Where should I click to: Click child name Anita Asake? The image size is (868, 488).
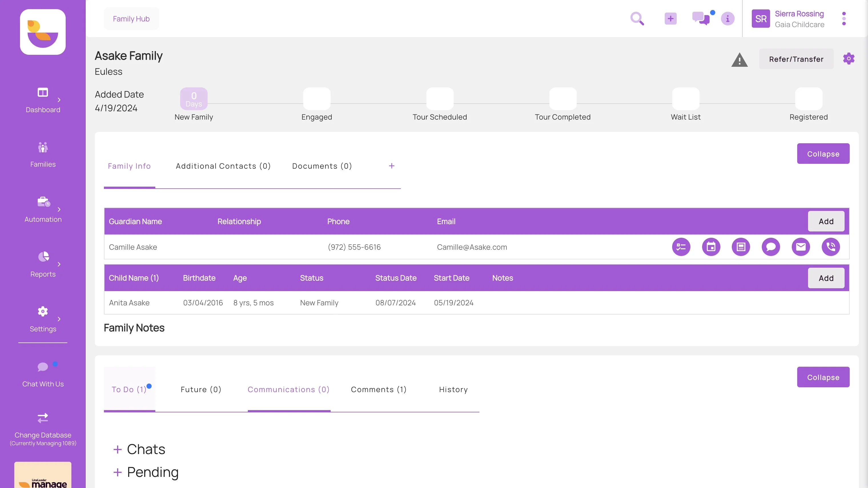[129, 303]
